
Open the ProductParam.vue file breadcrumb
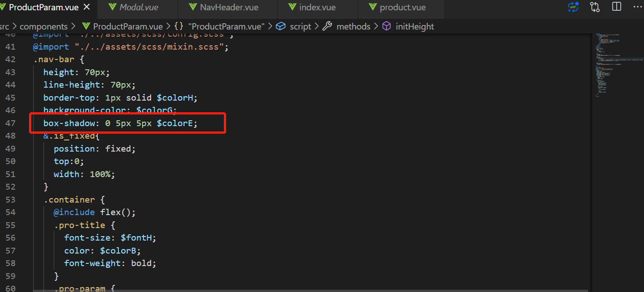[128, 26]
